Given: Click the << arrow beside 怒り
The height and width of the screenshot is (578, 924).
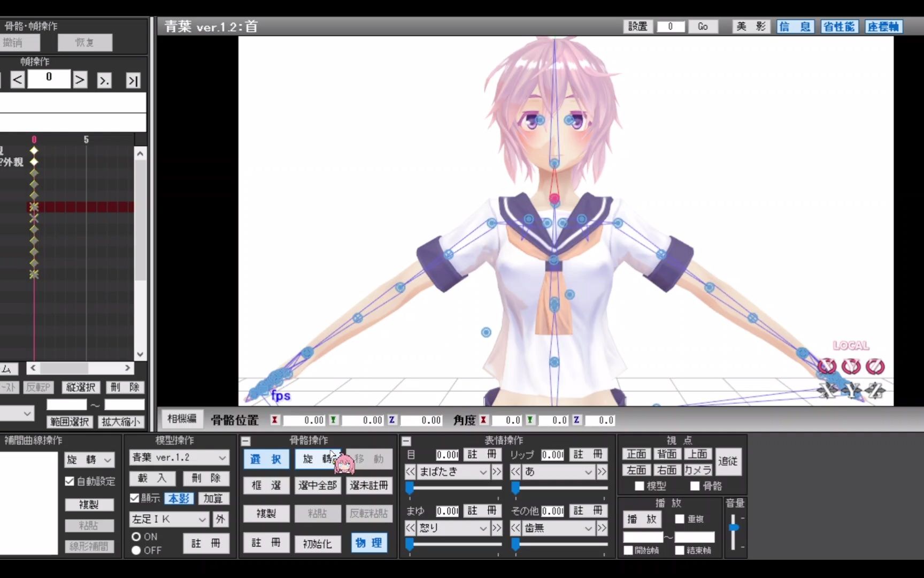Looking at the screenshot, I should [x=410, y=528].
